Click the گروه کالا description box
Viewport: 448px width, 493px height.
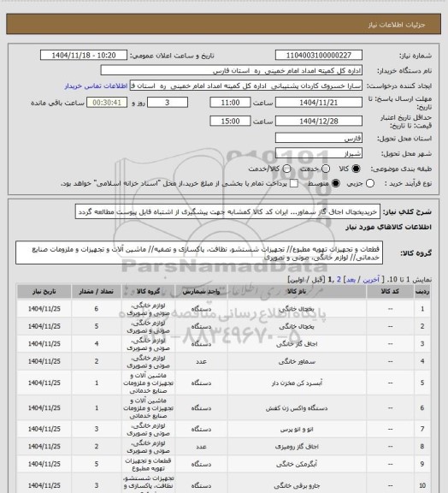click(199, 252)
